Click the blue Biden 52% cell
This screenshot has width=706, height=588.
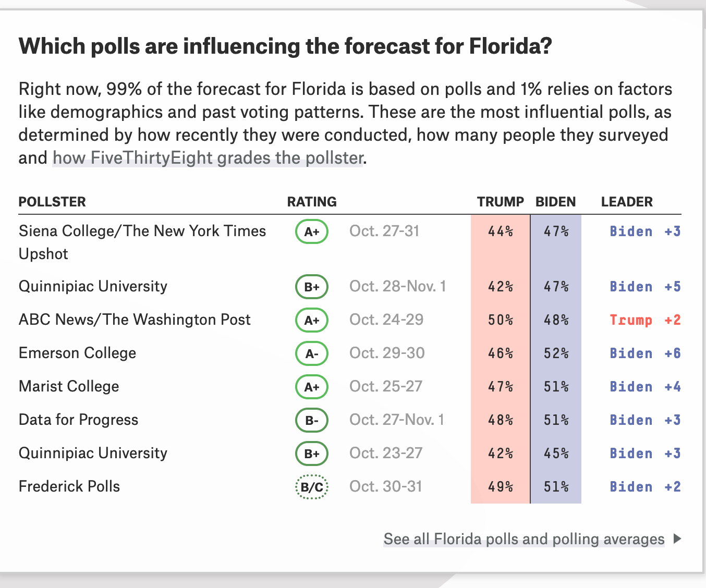pyautogui.click(x=556, y=353)
